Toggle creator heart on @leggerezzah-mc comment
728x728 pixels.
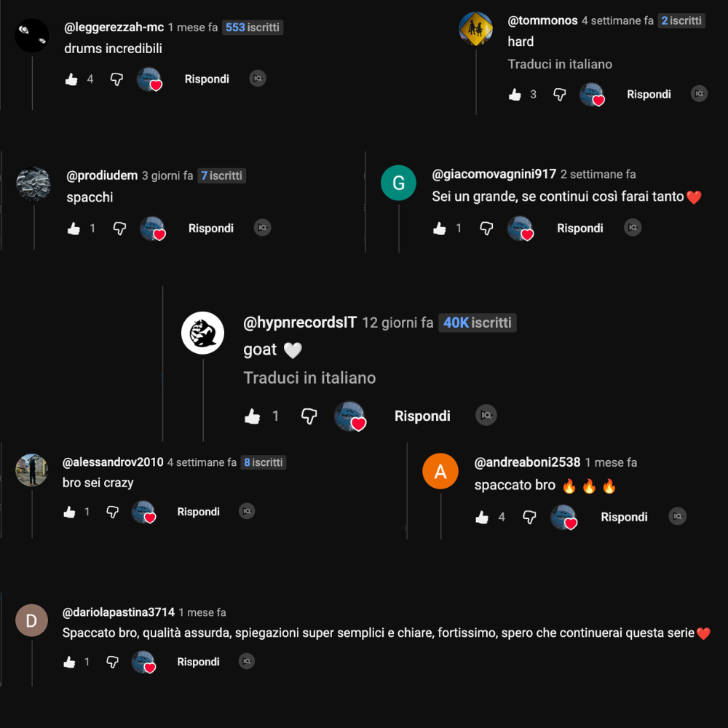[149, 79]
